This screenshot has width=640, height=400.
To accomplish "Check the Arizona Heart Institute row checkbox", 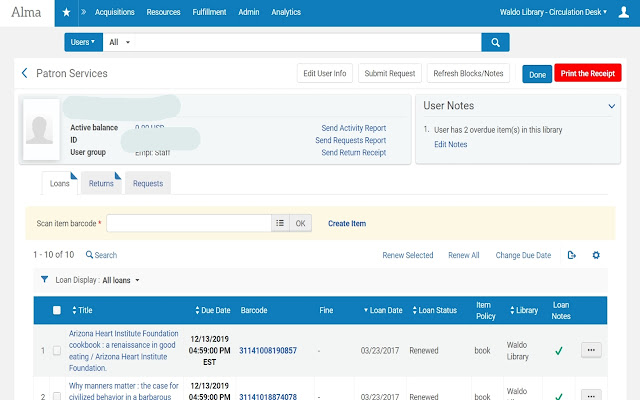I will click(57, 350).
